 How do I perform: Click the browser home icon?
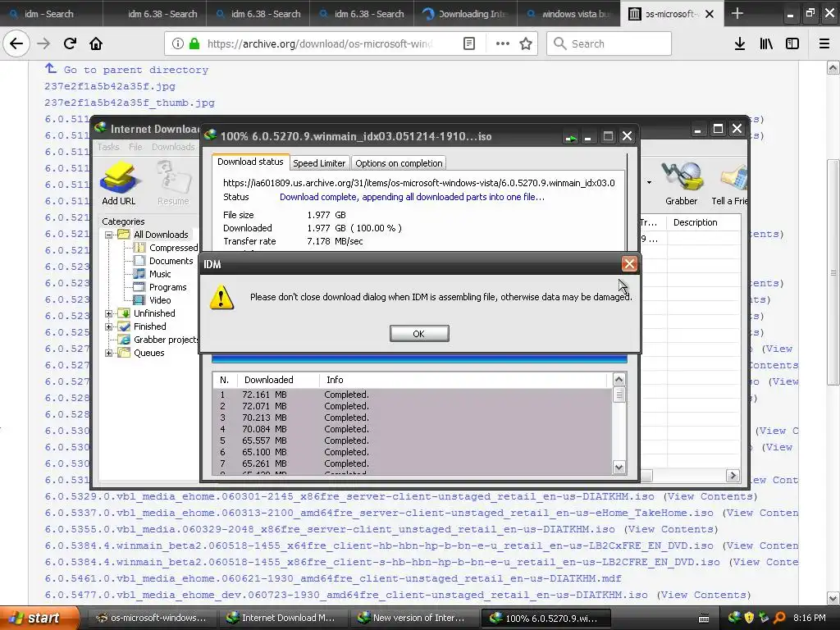tap(96, 44)
